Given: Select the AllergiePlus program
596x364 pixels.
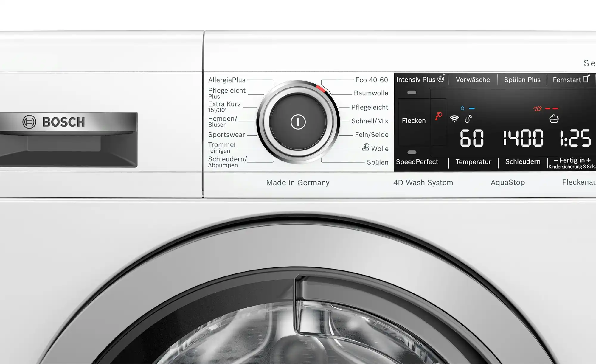Looking at the screenshot, I should (x=227, y=80).
